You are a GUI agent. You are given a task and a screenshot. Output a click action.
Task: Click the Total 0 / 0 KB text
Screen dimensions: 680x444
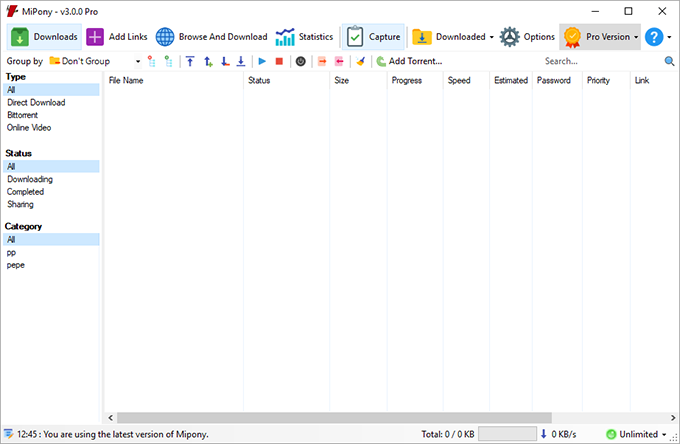coord(448,434)
